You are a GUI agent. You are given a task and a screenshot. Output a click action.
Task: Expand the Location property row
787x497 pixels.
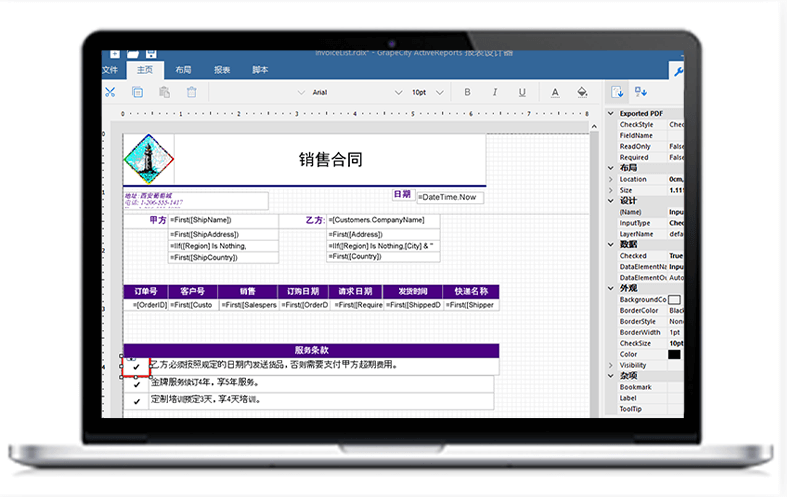click(x=611, y=179)
